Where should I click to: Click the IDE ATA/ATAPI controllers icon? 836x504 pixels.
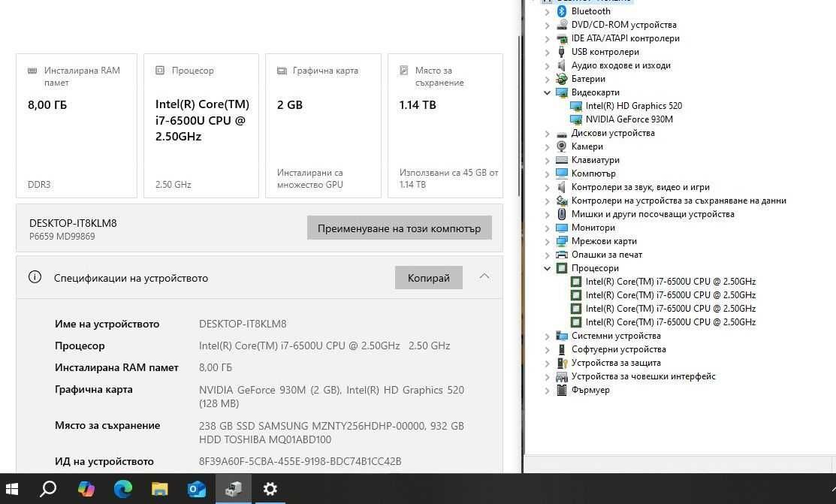coord(561,38)
